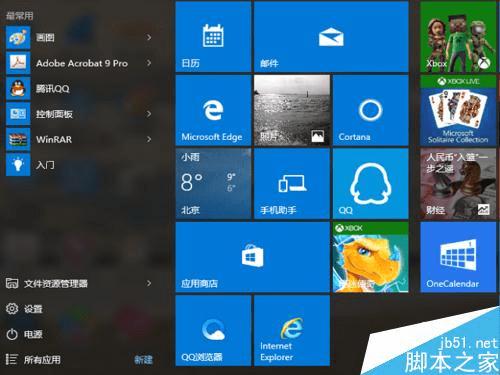Launch the Microsoft Edge tile
Viewport: 500px width, 375px height.
coord(213,110)
